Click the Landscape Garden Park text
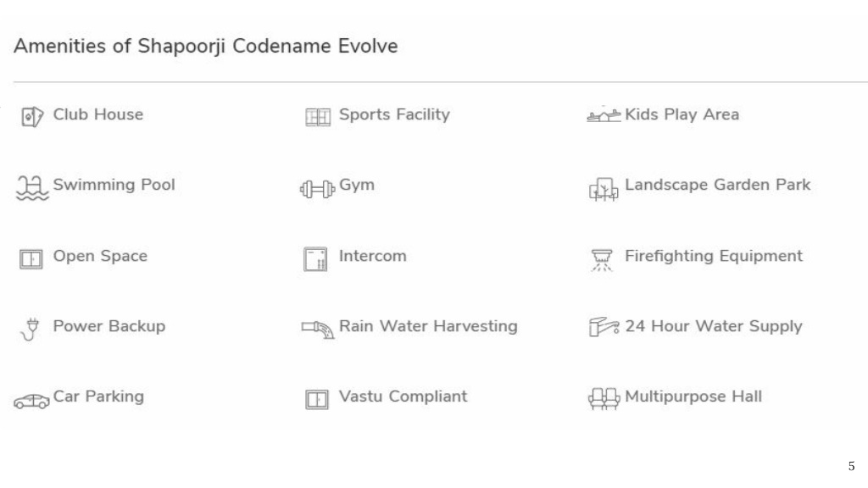 click(717, 185)
